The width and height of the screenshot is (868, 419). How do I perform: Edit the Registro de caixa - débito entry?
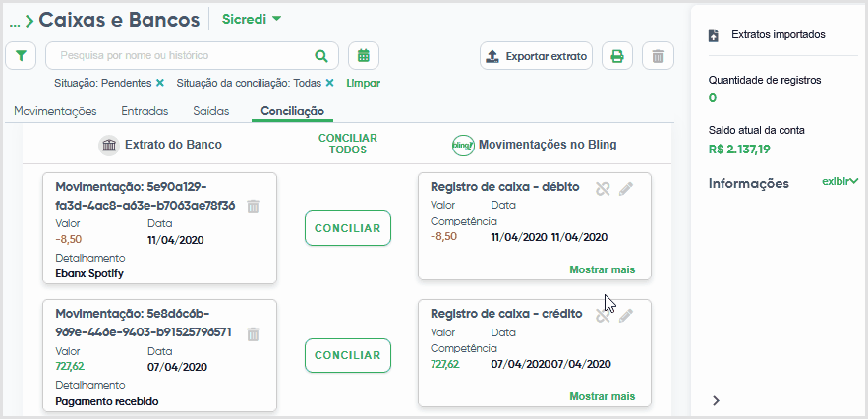(x=625, y=189)
